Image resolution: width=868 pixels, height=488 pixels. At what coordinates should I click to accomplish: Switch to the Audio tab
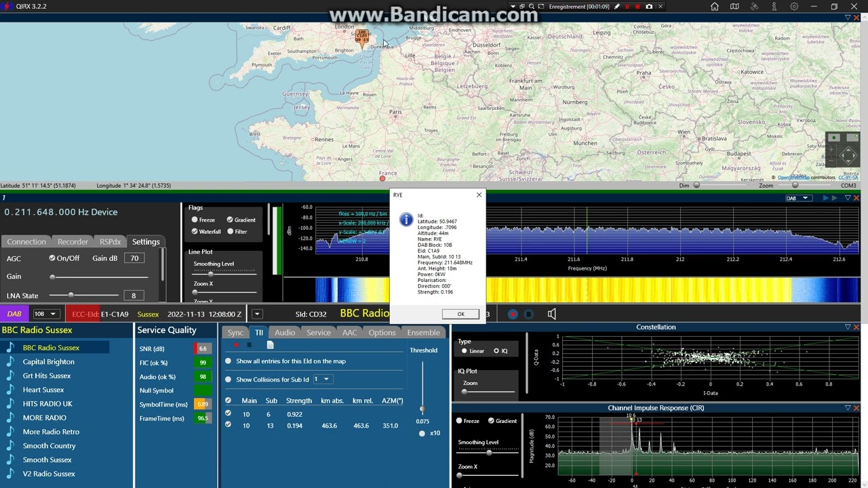[x=285, y=332]
